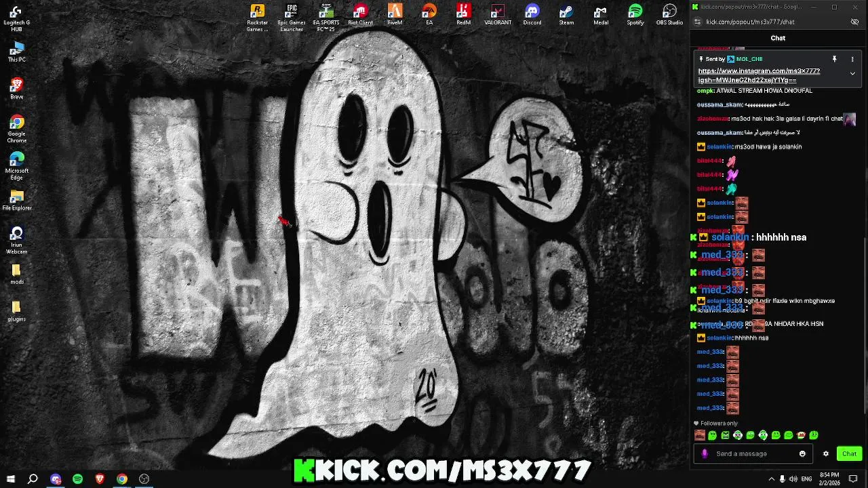Open the File Explorer desktop shortcut
The image size is (868, 488).
(x=16, y=200)
